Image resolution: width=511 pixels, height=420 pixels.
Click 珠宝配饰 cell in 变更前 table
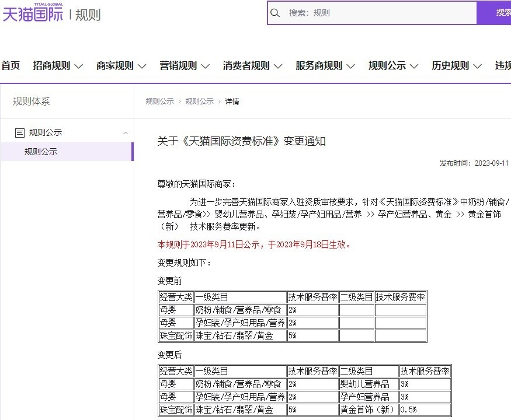[x=176, y=335]
